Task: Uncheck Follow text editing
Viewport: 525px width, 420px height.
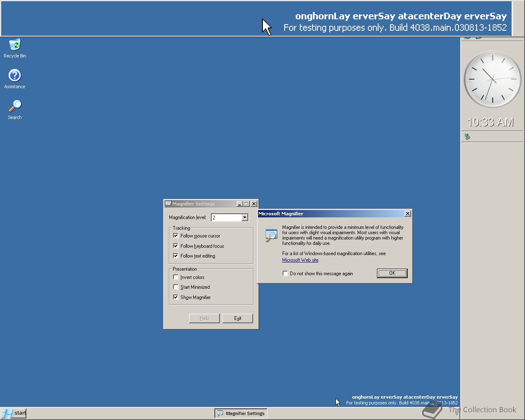Action: (176, 256)
